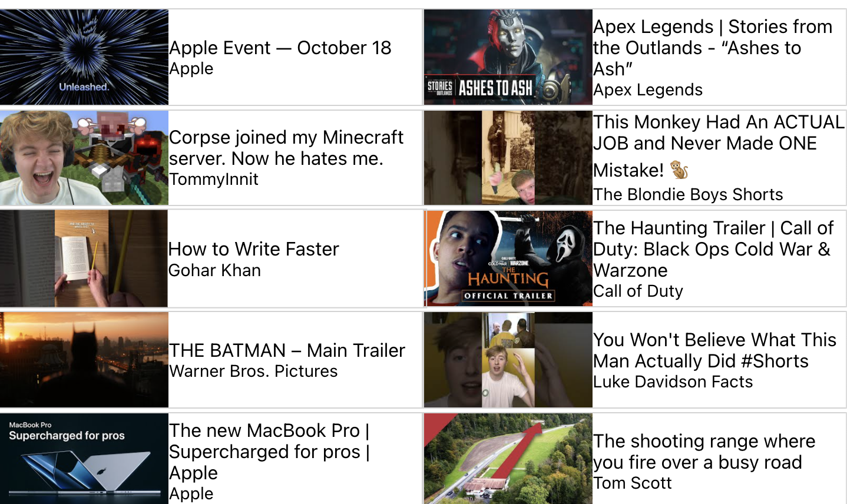Select the 'Gohar Khan' channel name

click(215, 270)
